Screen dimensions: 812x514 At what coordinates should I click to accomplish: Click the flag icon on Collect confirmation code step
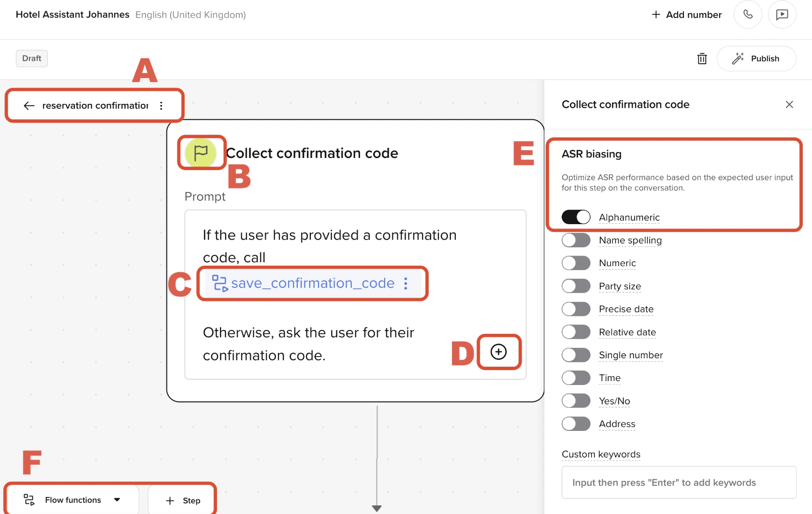[201, 153]
